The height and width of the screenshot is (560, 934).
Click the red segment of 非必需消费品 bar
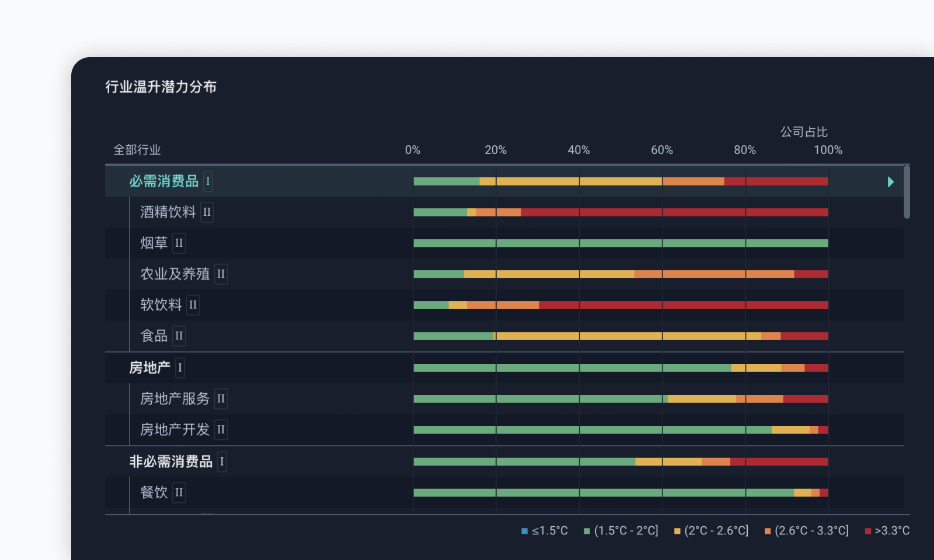tap(779, 462)
